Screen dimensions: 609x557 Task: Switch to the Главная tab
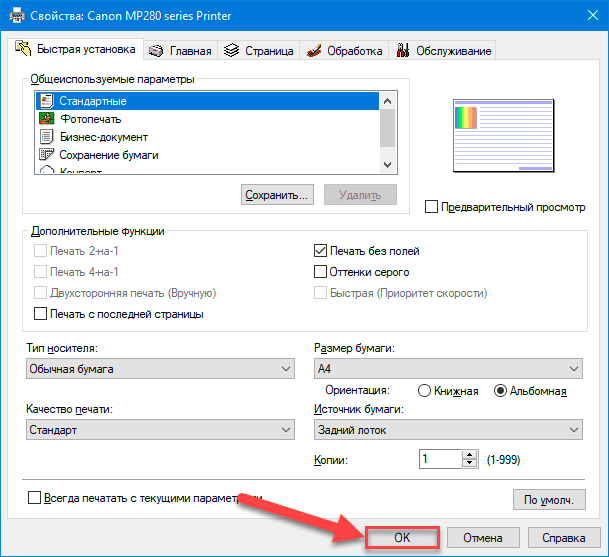[x=181, y=51]
